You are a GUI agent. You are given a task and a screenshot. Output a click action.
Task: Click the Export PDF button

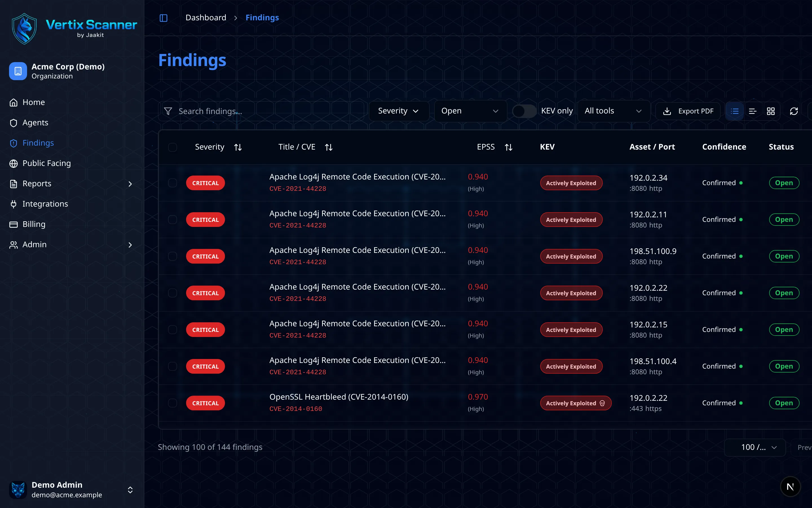[x=688, y=111]
